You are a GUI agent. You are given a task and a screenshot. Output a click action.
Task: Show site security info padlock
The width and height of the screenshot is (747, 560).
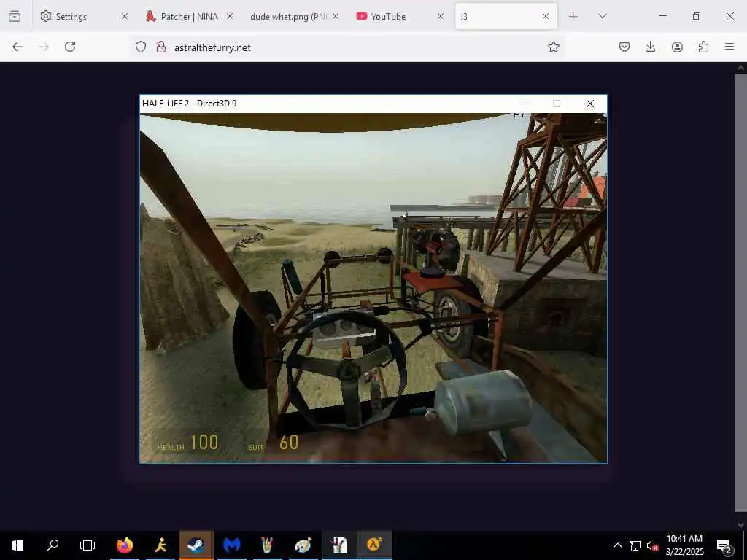pos(161,47)
